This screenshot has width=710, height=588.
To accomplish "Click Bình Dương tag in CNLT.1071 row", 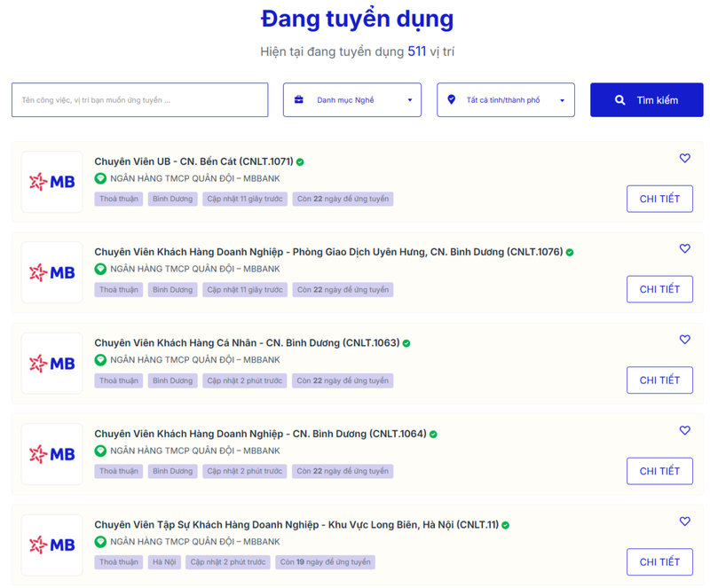I will pyautogui.click(x=172, y=200).
